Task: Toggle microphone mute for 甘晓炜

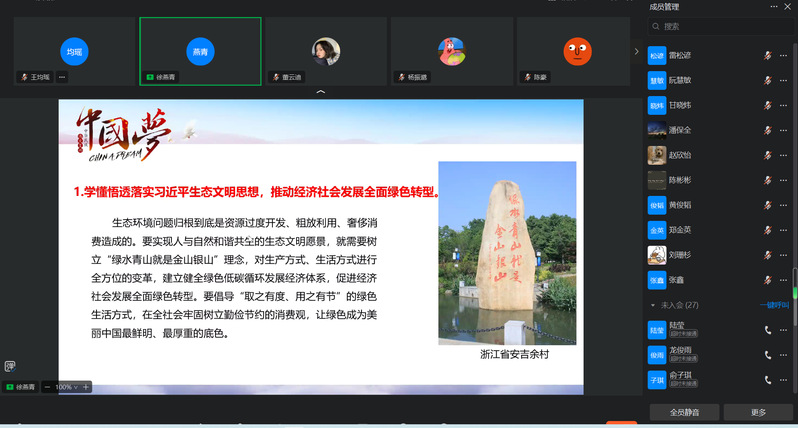Action: coord(768,105)
